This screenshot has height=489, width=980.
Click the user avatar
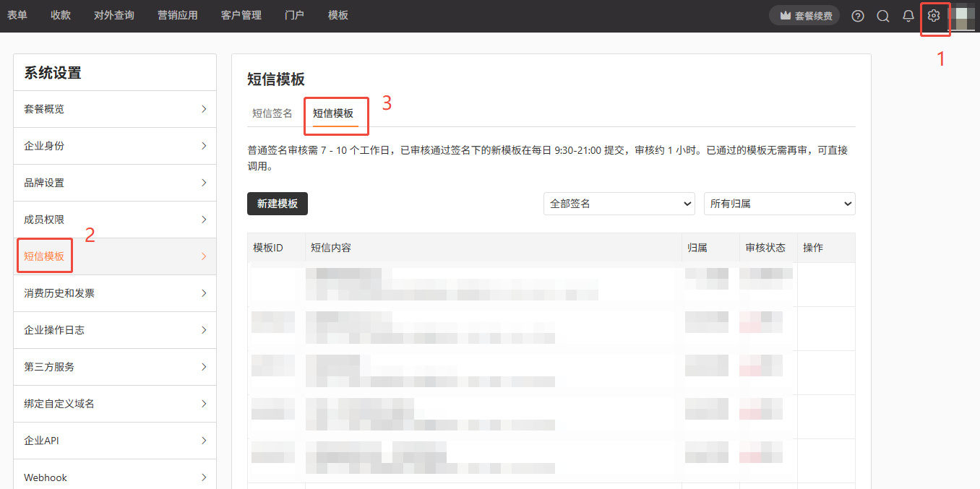click(x=961, y=16)
